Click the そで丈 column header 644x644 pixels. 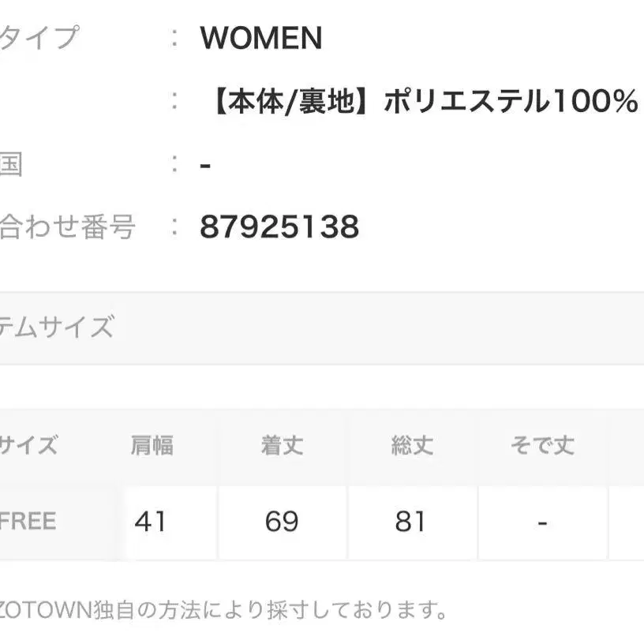pyautogui.click(x=542, y=446)
